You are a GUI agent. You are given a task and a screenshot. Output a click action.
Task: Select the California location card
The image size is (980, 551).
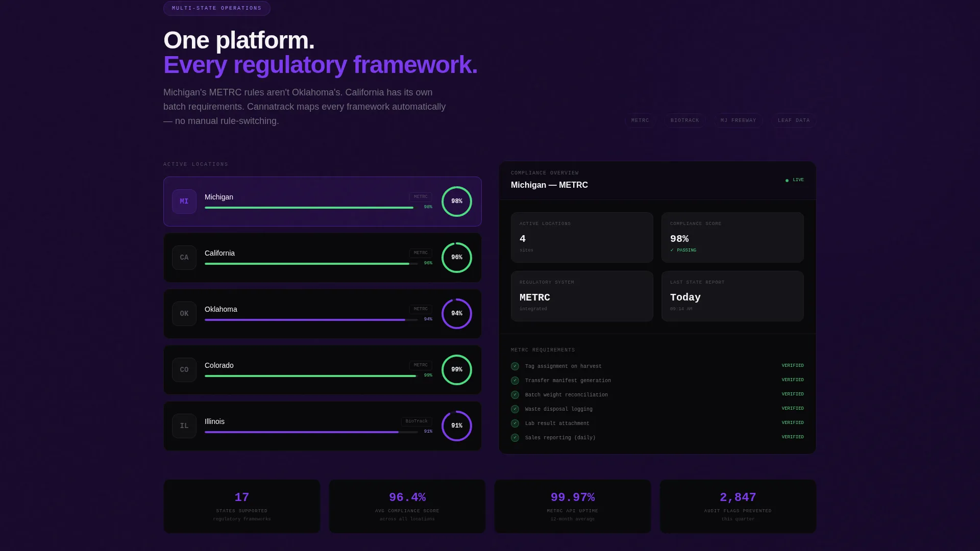(323, 258)
